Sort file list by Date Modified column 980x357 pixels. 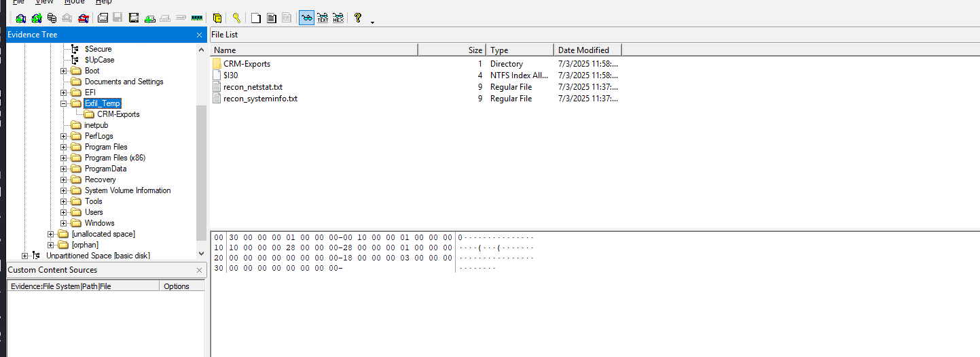tap(587, 50)
